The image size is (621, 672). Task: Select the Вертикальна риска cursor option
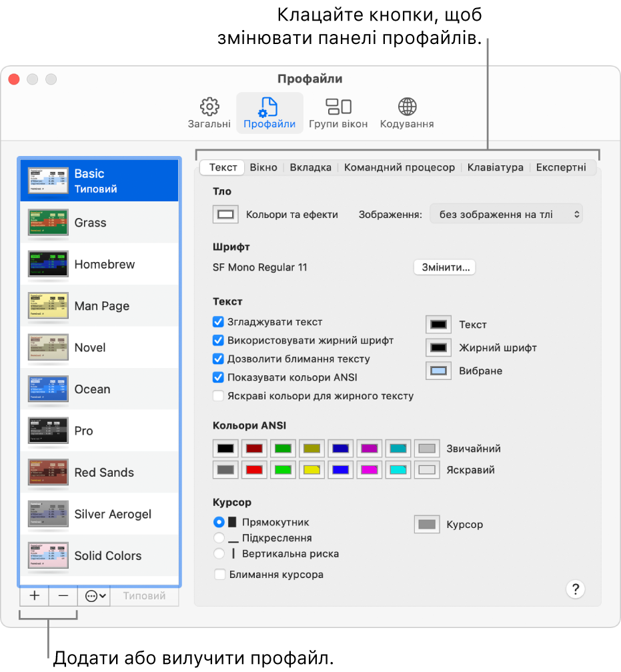219,554
